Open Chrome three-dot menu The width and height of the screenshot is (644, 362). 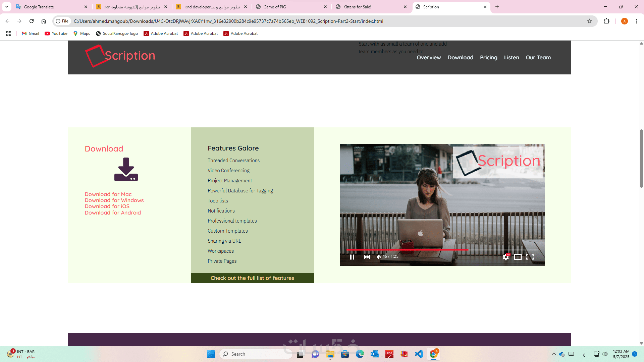click(x=636, y=21)
